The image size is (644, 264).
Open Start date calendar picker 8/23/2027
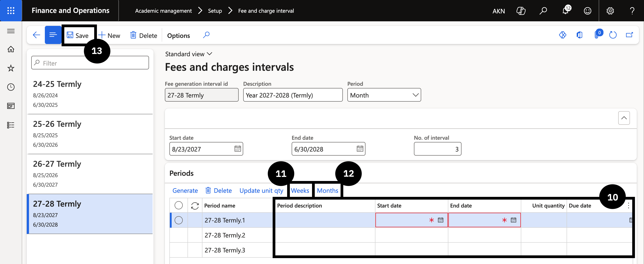pos(238,149)
